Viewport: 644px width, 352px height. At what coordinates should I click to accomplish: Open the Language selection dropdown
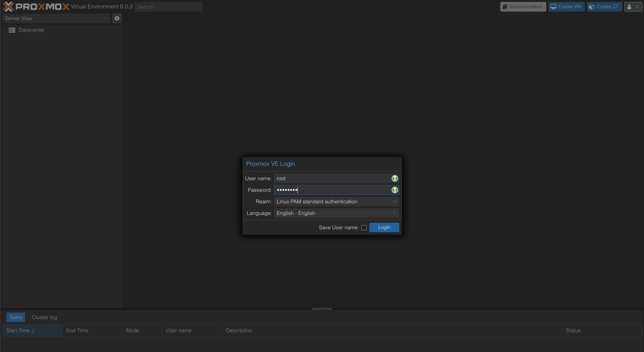(394, 213)
